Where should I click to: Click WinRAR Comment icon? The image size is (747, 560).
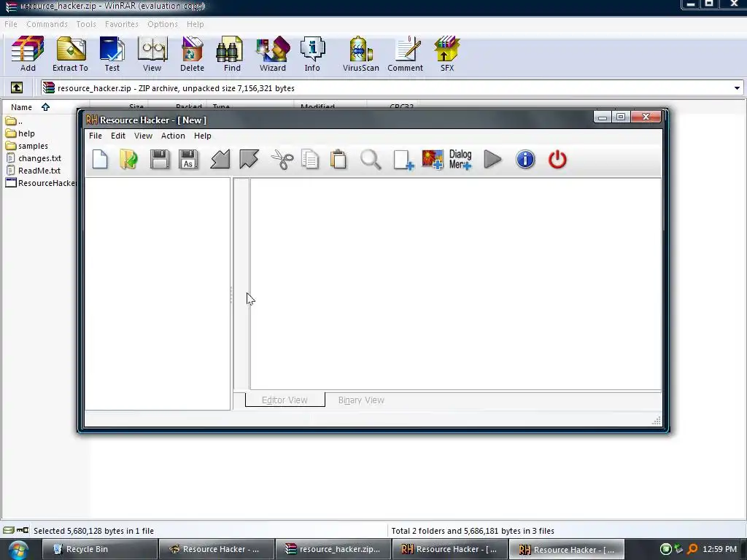[x=405, y=54]
